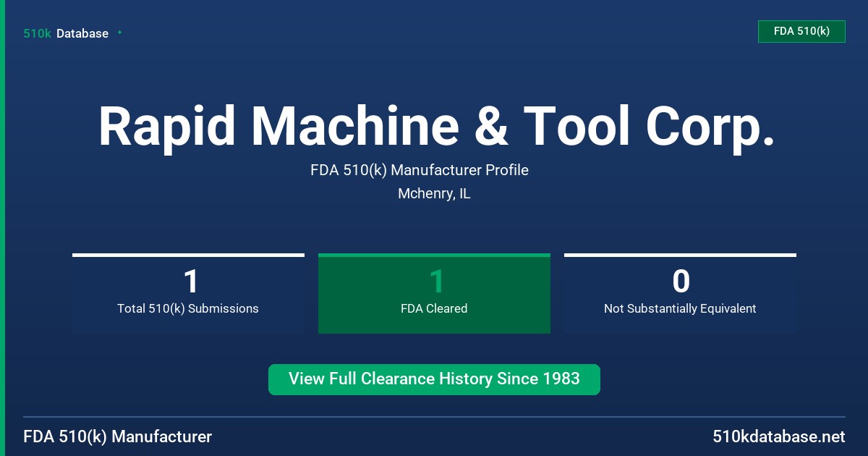This screenshot has height=456, width=868.
Task: Click the FDA 510(k) Manufacturer Profile subtitle
Action: [420, 170]
